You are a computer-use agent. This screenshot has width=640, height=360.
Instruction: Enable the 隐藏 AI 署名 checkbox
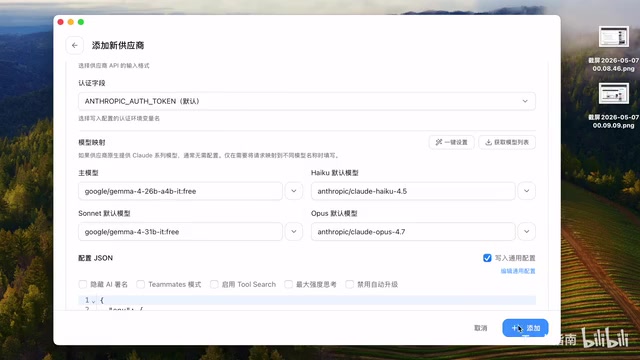click(82, 284)
